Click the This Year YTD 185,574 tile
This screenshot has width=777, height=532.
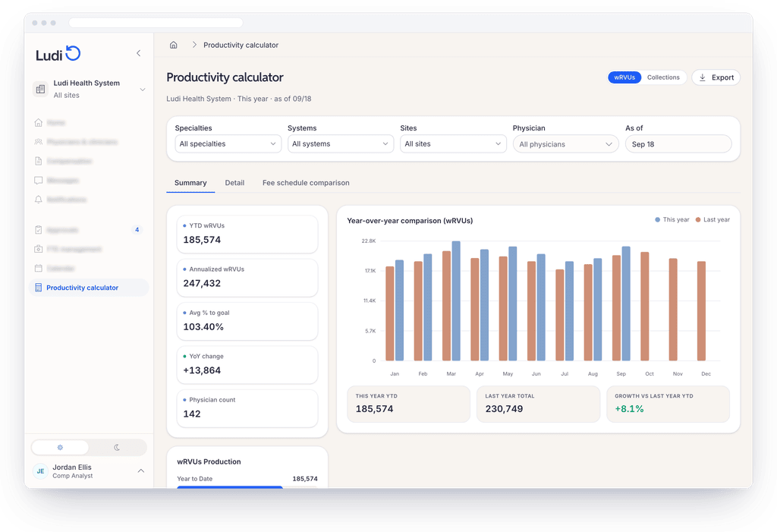[409, 404]
